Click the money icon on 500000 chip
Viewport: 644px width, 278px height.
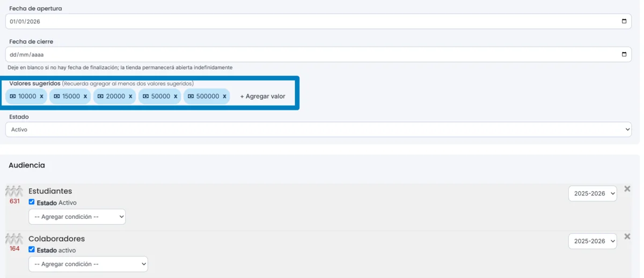tap(191, 97)
